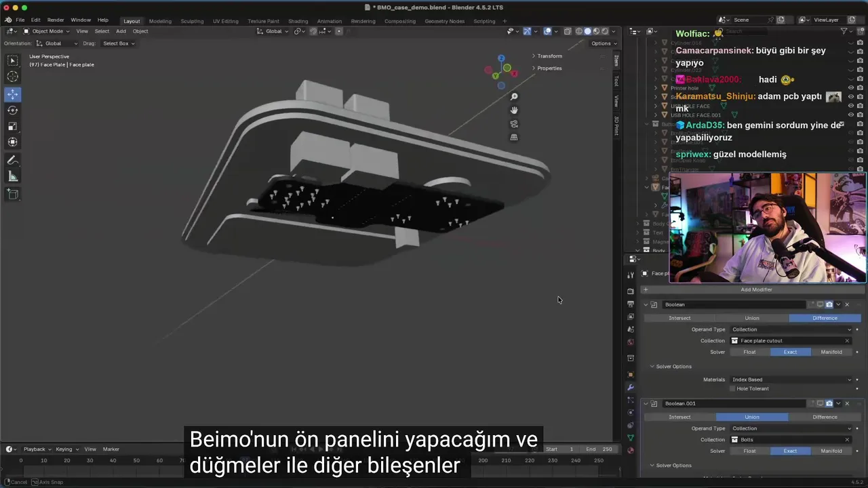The width and height of the screenshot is (868, 488).
Task: Open the Material properties tab
Action: coord(631,450)
